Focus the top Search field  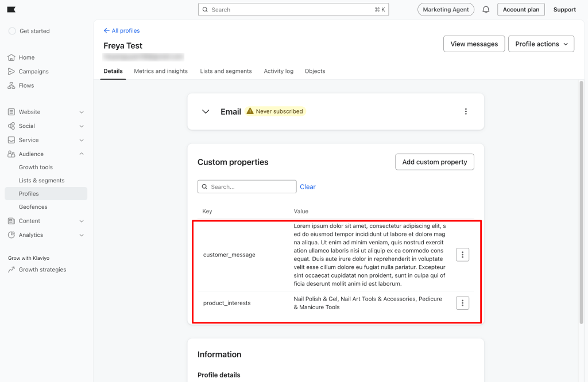tap(293, 10)
